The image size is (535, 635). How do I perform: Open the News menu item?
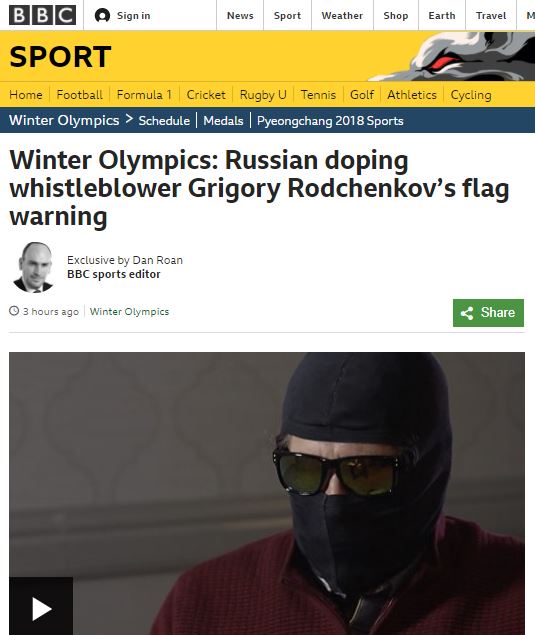(240, 16)
